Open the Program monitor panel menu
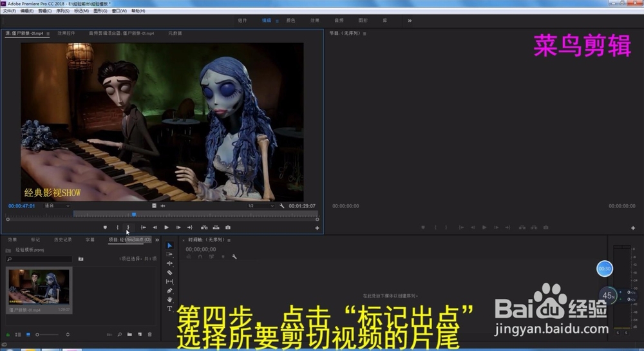Viewport: 644px width, 351px height. [x=365, y=33]
